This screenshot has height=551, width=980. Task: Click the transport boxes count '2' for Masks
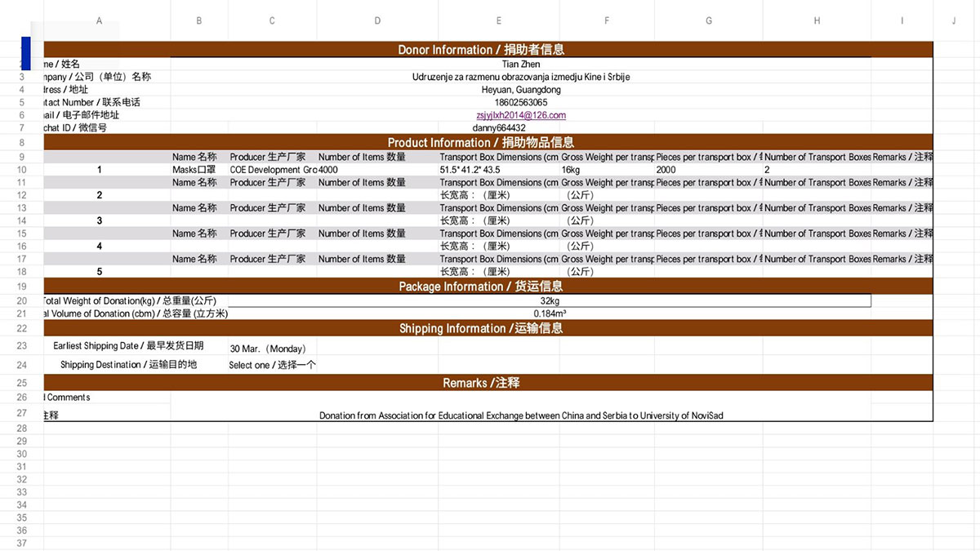(817, 170)
